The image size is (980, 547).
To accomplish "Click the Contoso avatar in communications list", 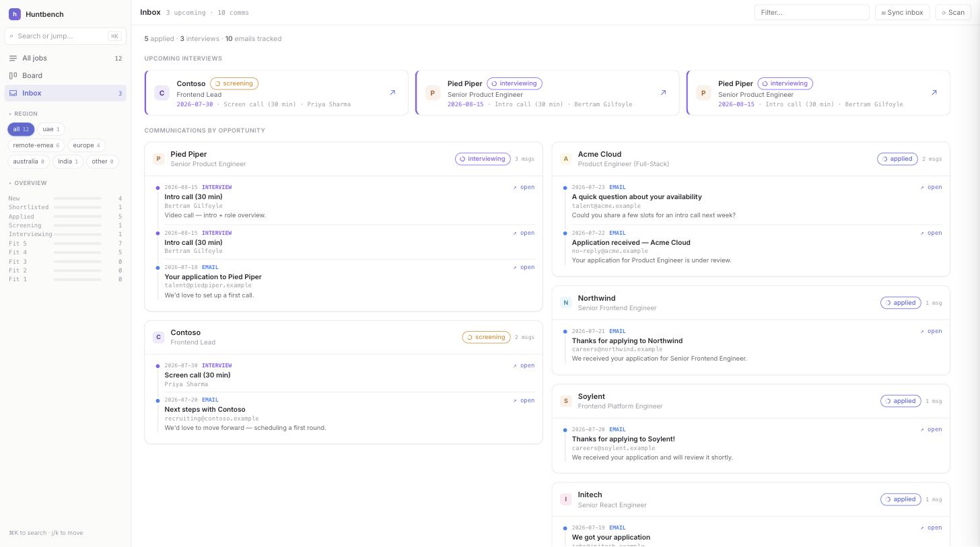I will point(158,337).
